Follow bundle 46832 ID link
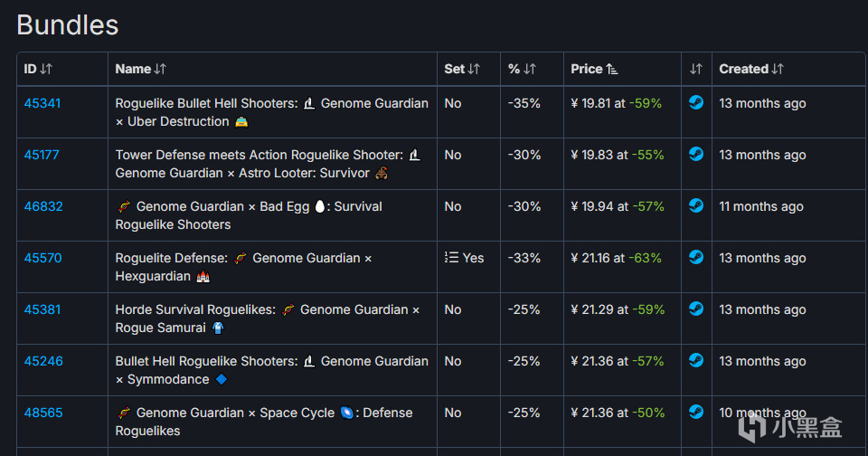Screen dimensions: 868x456 [43, 206]
